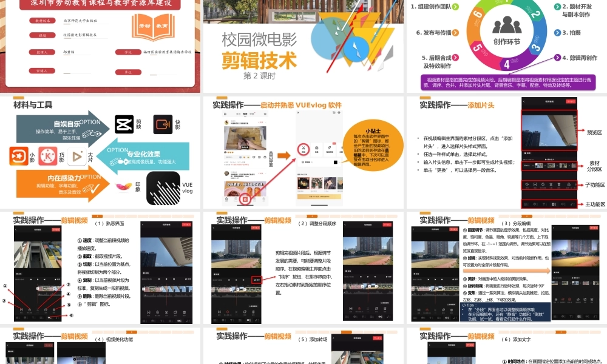The width and height of the screenshot is (607, 364).
Task: Select the VUE vlog app icon
Action: click(164, 187)
